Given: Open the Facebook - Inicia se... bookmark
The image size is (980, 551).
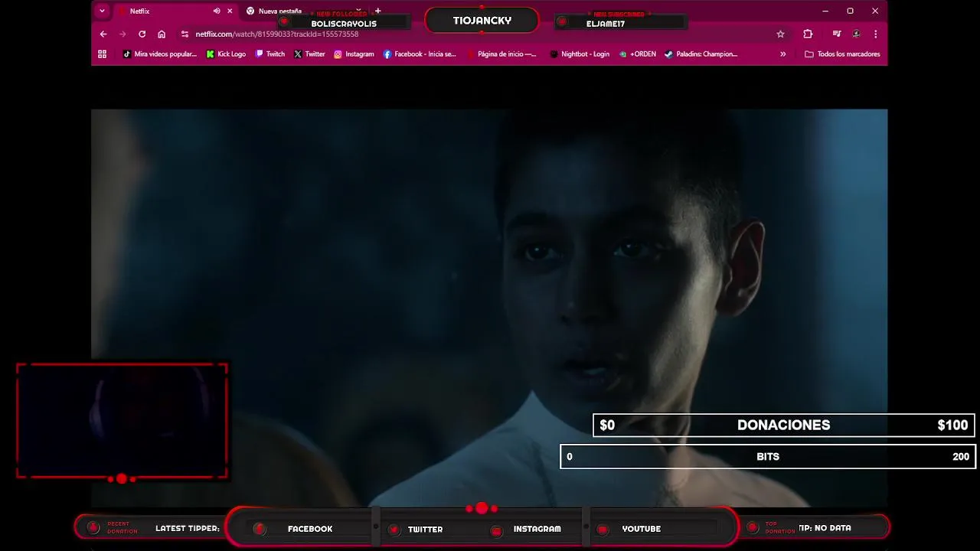Looking at the screenshot, I should pyautogui.click(x=420, y=54).
